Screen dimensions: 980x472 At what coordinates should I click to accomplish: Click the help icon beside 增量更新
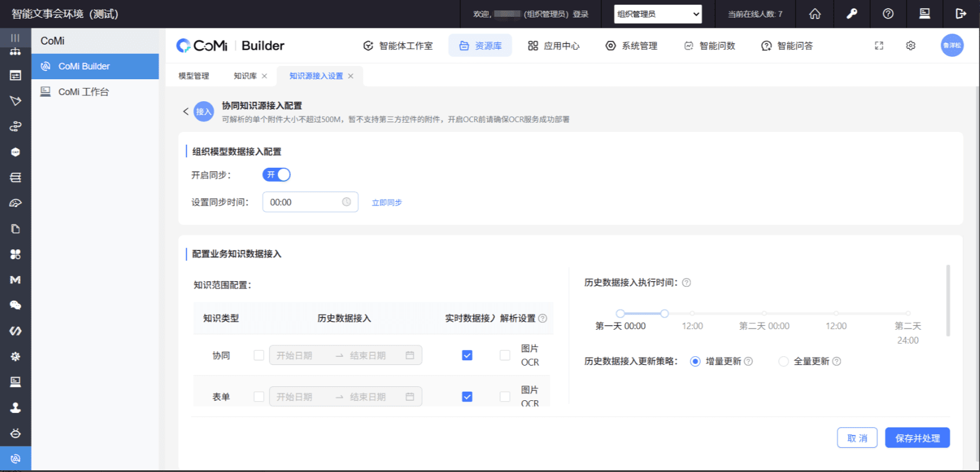pyautogui.click(x=748, y=362)
